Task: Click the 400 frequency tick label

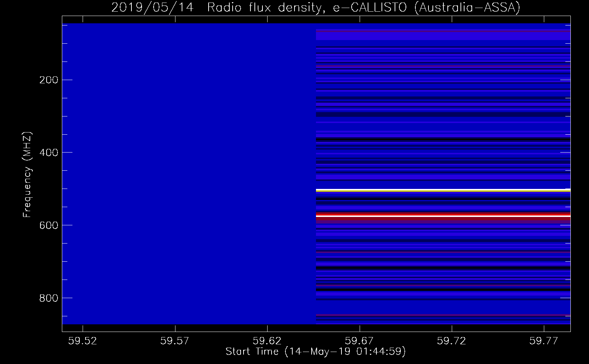Action: [x=49, y=153]
